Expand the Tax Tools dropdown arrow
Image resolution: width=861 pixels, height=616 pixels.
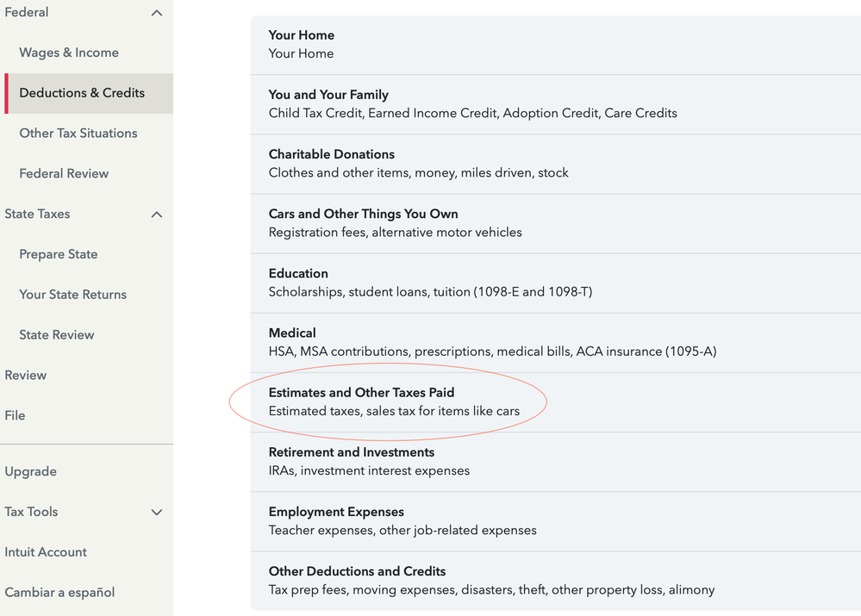click(156, 513)
